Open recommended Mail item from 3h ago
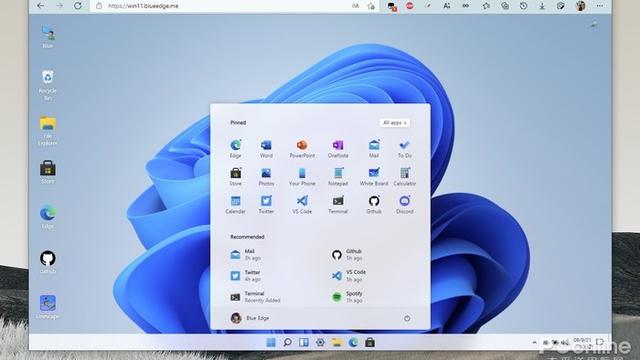 [246, 255]
